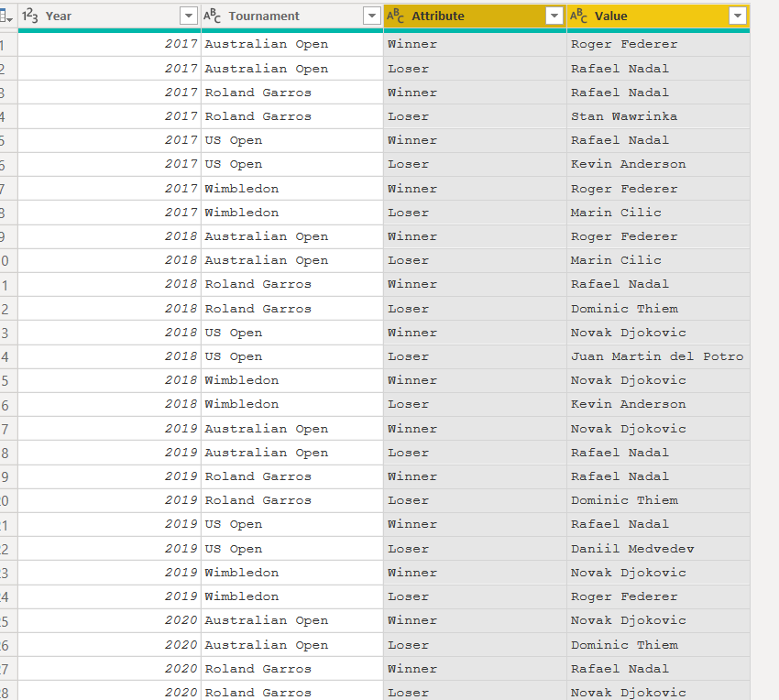
Task: Click row header for 2019 Australian Open Winner row
Action: pos(8,429)
